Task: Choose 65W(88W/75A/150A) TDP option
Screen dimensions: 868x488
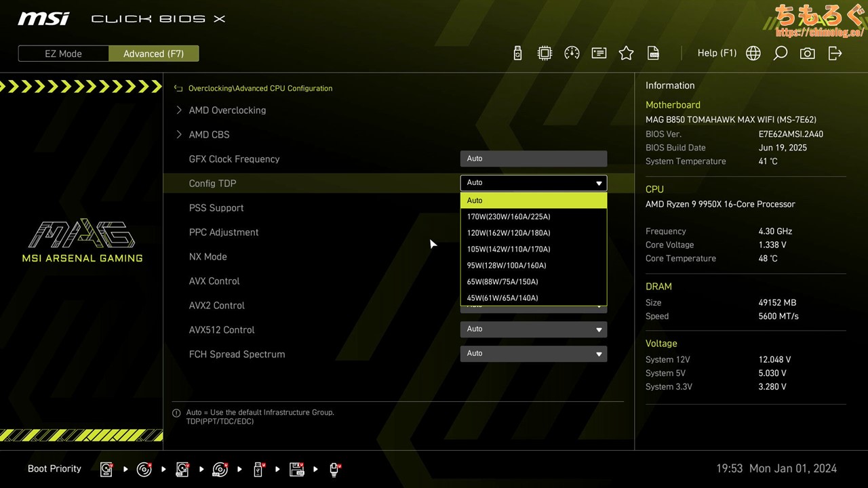Action: click(502, 282)
